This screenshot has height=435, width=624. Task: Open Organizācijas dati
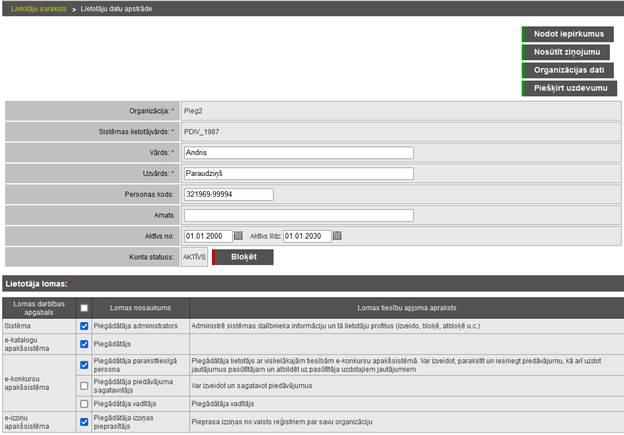(x=568, y=70)
